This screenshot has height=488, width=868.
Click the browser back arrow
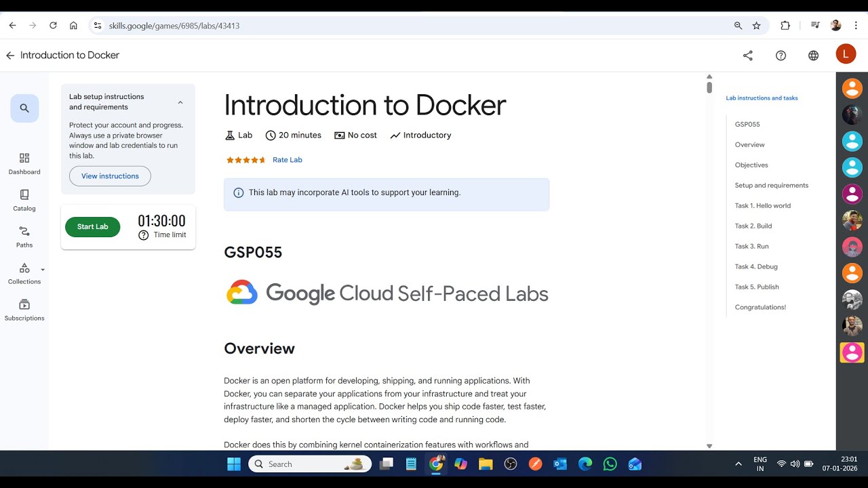point(12,26)
